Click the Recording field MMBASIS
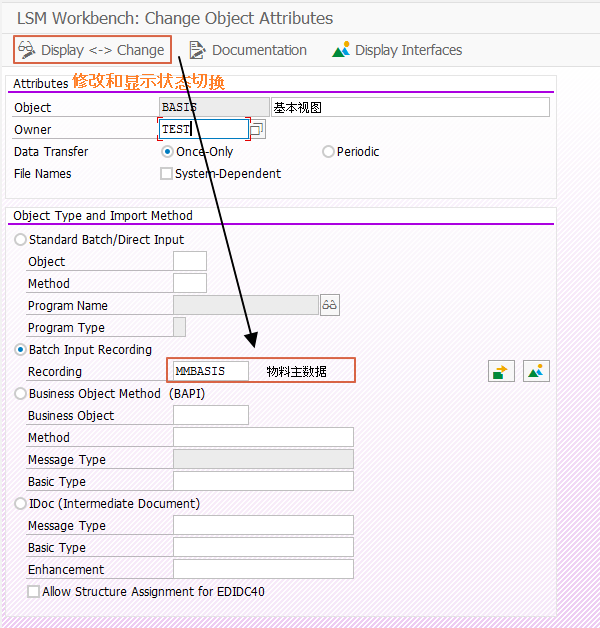The image size is (600, 628). coord(211,371)
